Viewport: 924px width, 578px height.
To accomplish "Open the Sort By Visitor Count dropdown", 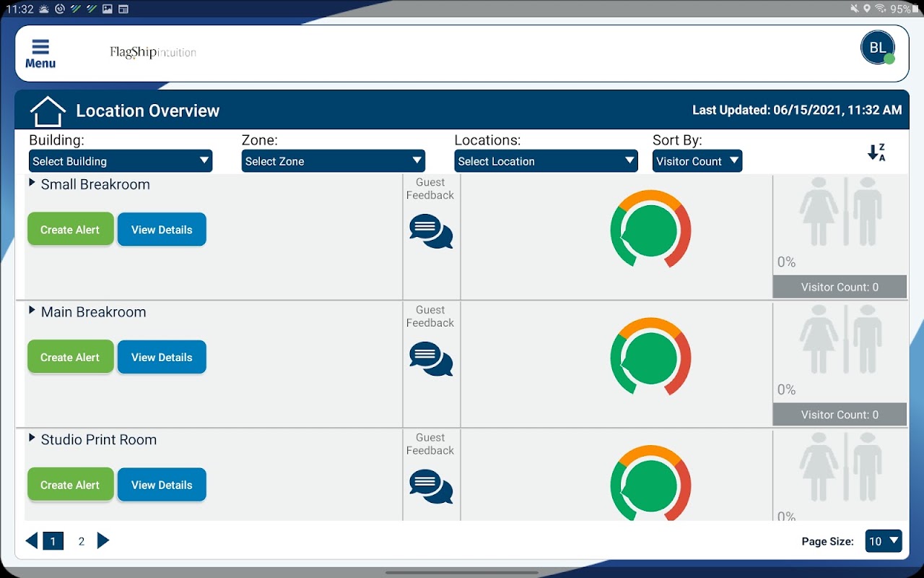I will point(697,161).
